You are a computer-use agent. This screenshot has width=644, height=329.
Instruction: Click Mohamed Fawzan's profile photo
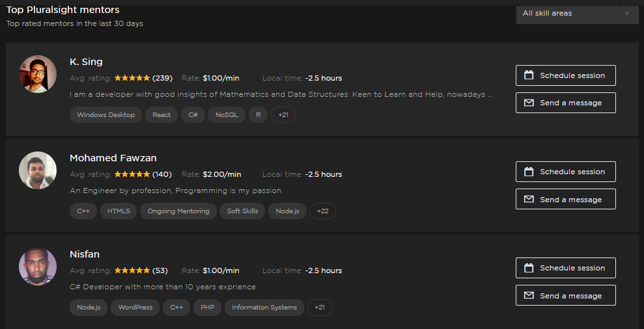point(38,170)
